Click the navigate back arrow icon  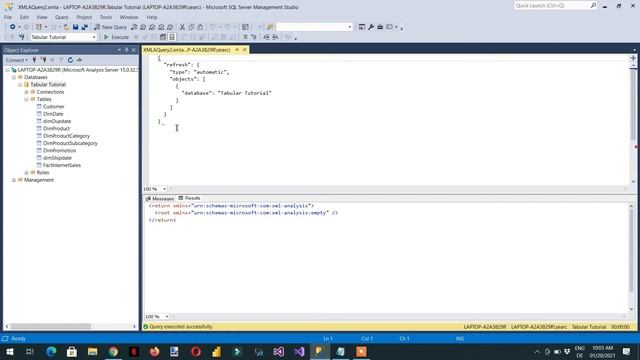(13, 27)
